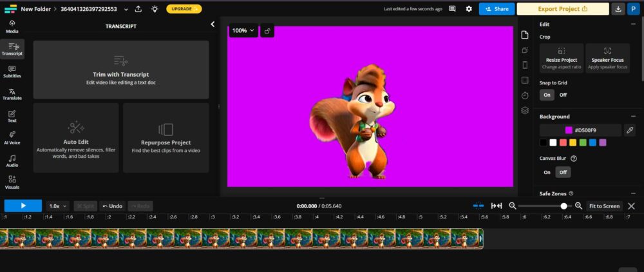Open the Visuals sidebar panel
The image size is (644, 272).
[12, 183]
